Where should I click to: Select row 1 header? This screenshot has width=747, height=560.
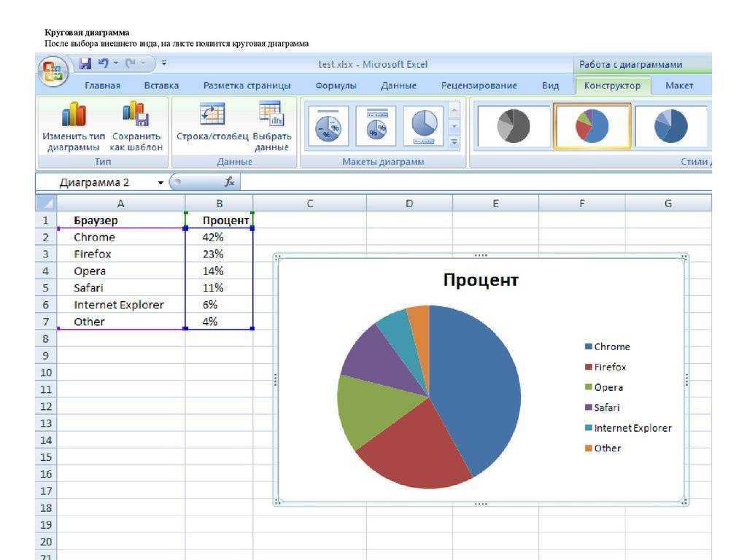point(46,220)
